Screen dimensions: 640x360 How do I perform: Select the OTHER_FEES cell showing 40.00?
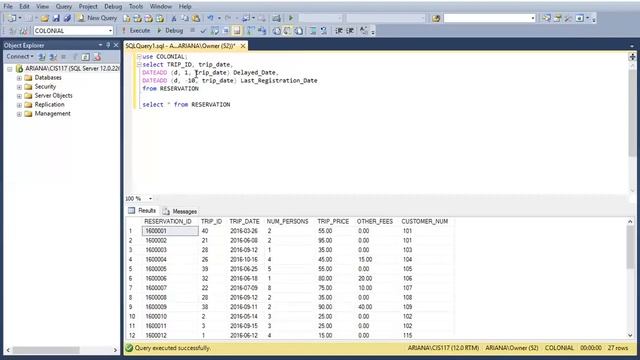tap(364, 307)
